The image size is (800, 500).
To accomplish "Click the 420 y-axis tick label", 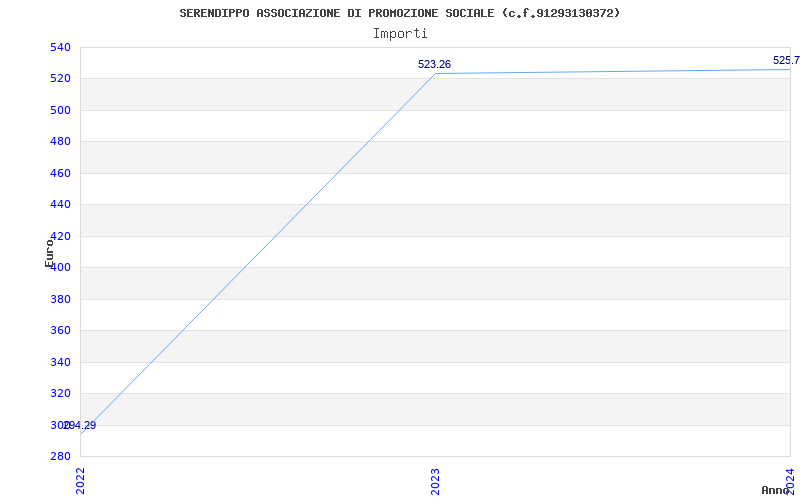I will pyautogui.click(x=60, y=236).
